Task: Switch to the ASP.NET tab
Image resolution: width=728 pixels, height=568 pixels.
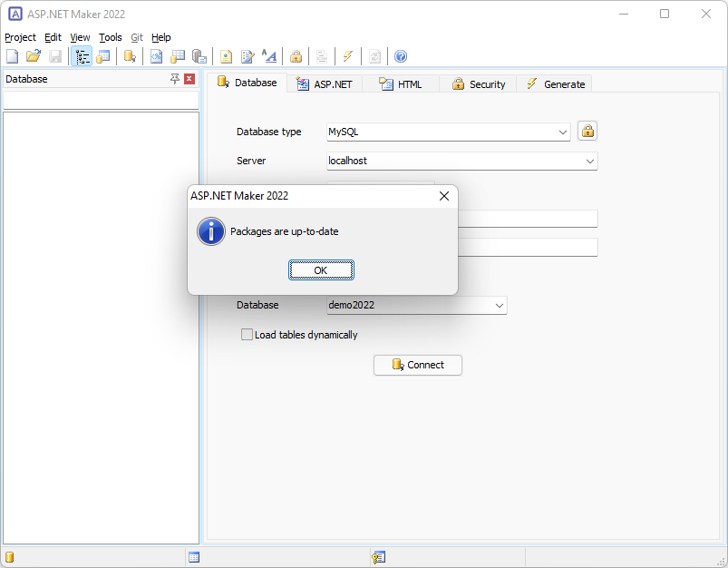Action: coord(324,84)
